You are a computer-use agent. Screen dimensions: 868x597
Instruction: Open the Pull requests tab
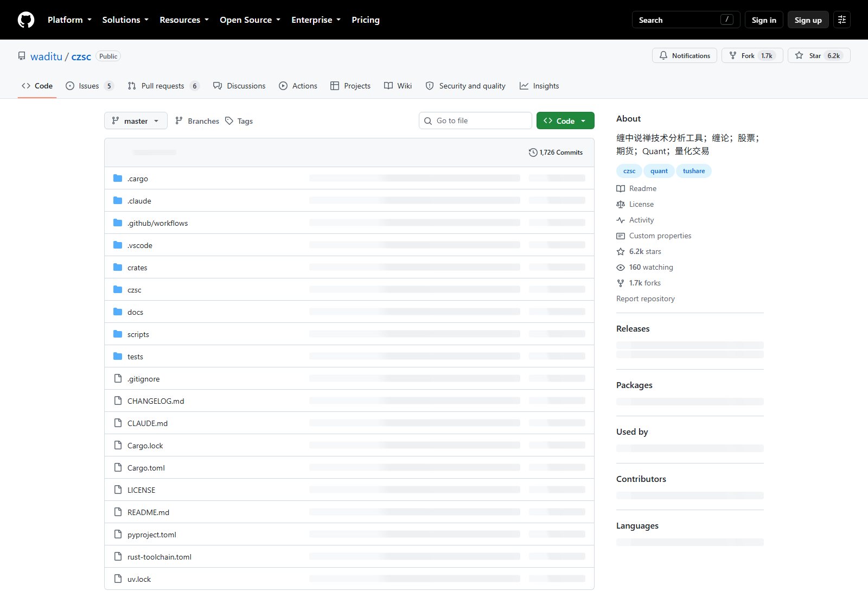click(163, 86)
